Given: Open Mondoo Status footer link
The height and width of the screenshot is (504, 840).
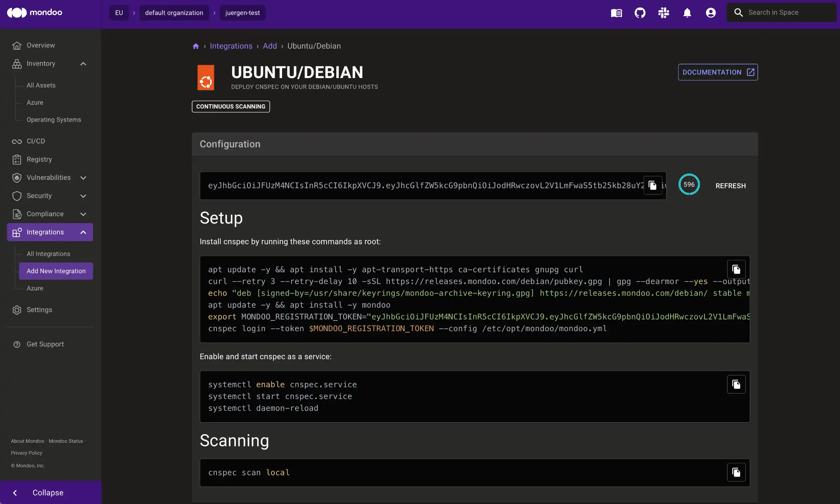Looking at the screenshot, I should pyautogui.click(x=66, y=441).
